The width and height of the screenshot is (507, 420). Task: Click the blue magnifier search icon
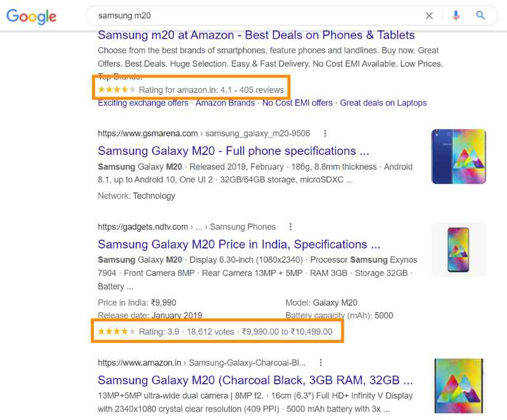click(x=481, y=15)
